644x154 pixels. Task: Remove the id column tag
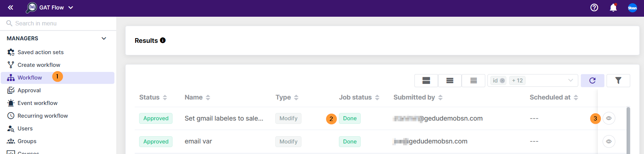(502, 81)
